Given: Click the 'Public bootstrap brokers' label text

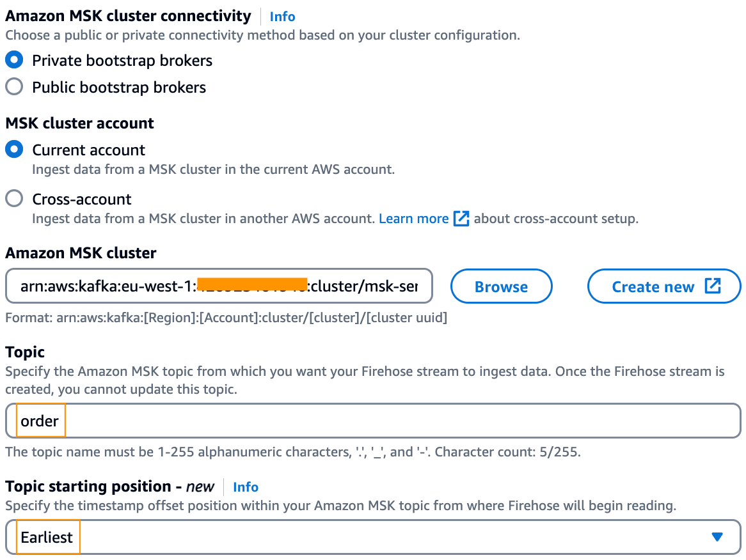Looking at the screenshot, I should pyautogui.click(x=119, y=88).
